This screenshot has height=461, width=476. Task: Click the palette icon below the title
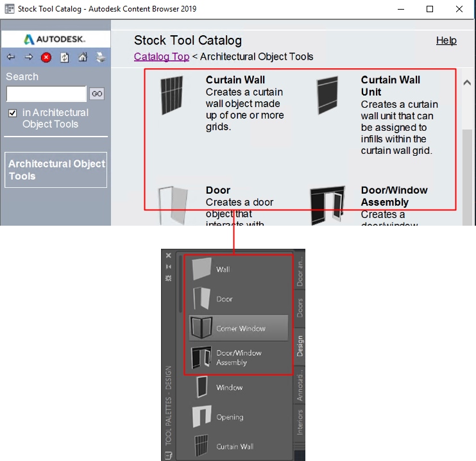coord(169,455)
